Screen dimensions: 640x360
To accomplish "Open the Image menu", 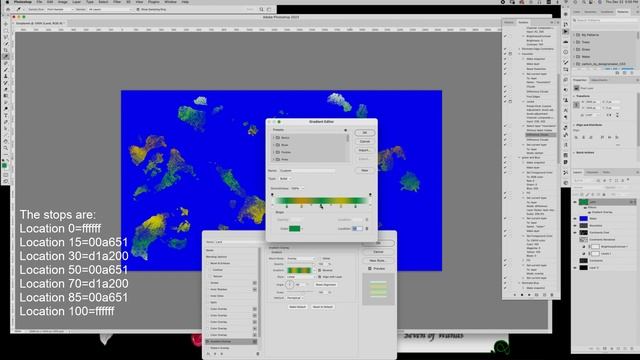I will [62, 2].
